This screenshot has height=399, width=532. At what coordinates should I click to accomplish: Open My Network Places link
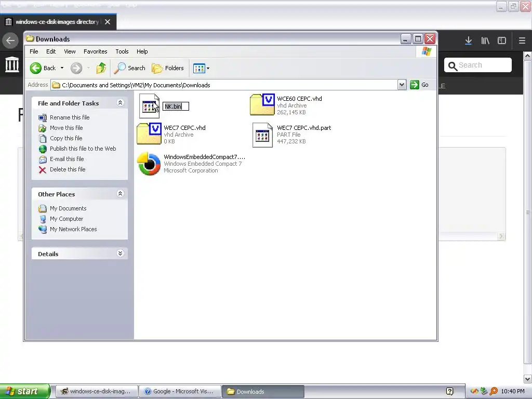pyautogui.click(x=73, y=229)
